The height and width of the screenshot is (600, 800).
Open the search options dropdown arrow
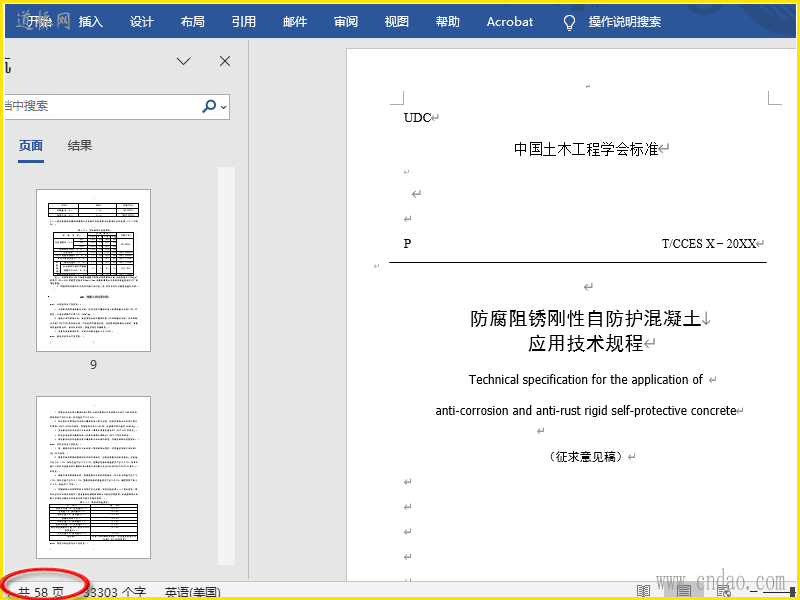[223, 107]
